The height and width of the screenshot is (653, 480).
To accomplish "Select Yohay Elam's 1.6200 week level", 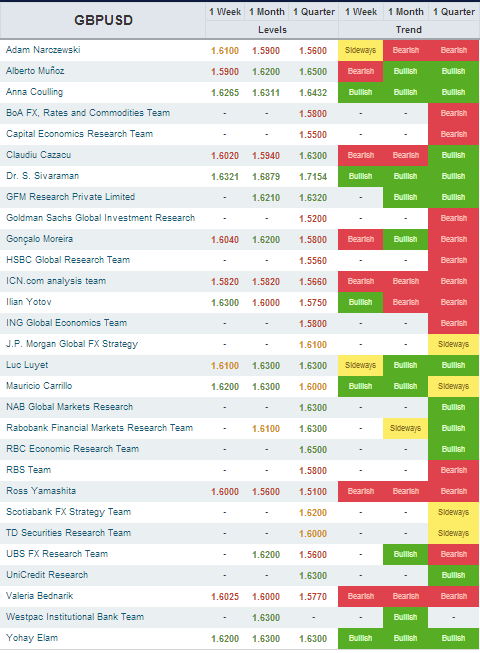I will (x=225, y=638).
